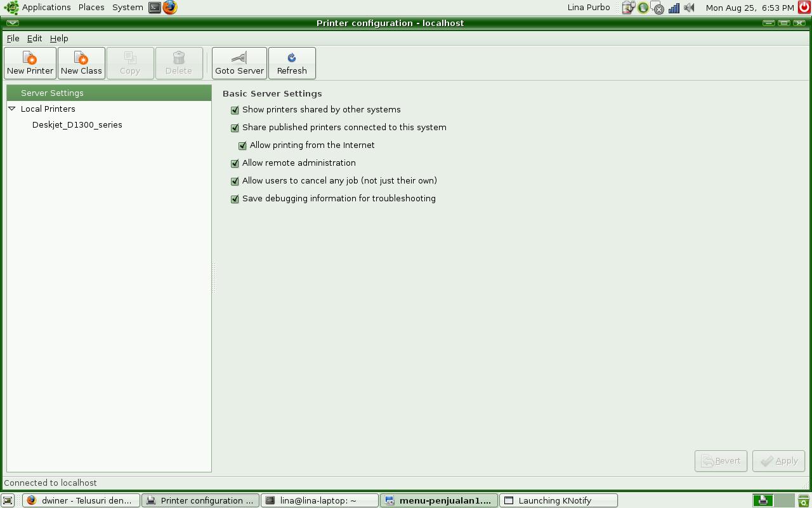812x508 pixels.
Task: Click the network signal tray icon
Action: [674, 8]
